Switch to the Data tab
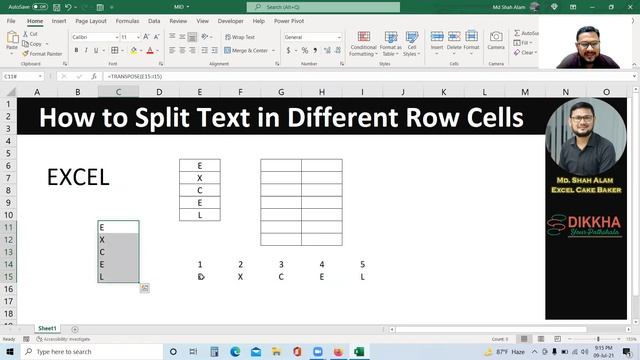 (x=154, y=21)
